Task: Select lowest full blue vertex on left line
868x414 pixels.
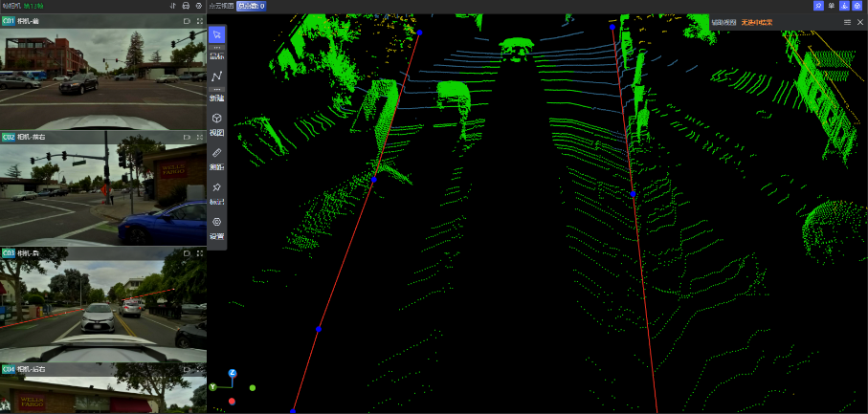Action: 319,330
